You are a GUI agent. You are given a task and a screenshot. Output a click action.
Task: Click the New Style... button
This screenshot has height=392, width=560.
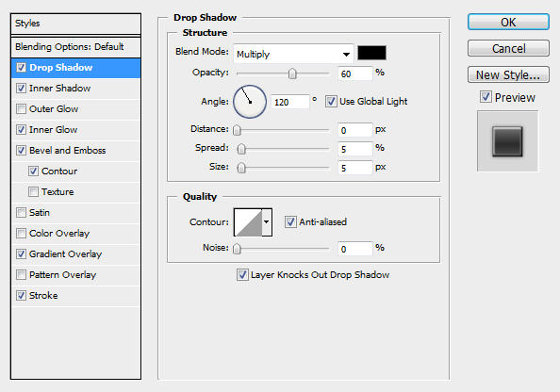coord(508,74)
